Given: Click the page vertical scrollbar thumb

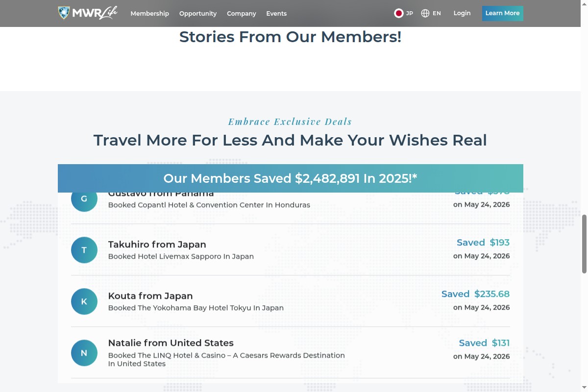Looking at the screenshot, I should coord(584,244).
